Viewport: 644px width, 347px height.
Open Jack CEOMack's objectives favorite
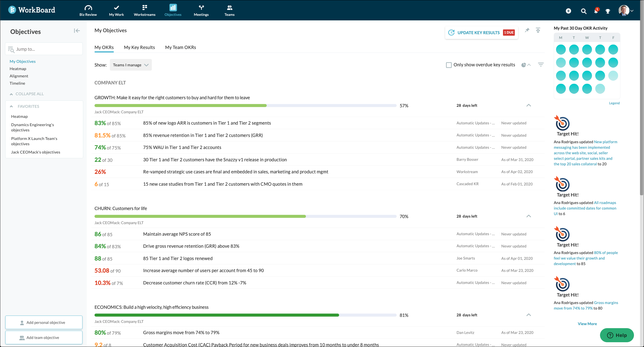36,152
